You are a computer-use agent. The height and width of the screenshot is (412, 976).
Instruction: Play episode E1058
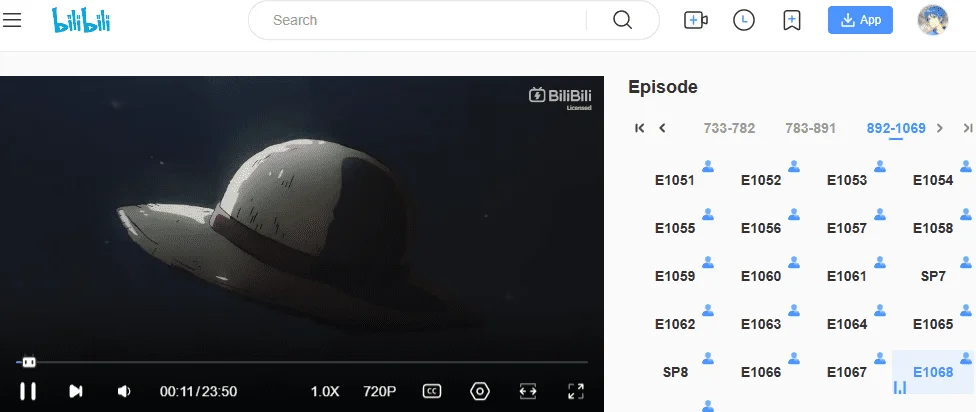(x=933, y=228)
